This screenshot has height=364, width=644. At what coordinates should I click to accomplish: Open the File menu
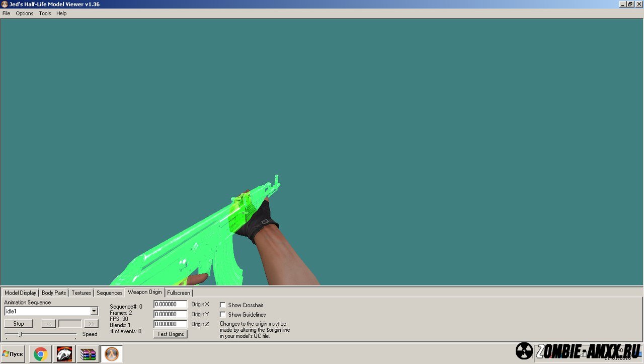click(6, 14)
